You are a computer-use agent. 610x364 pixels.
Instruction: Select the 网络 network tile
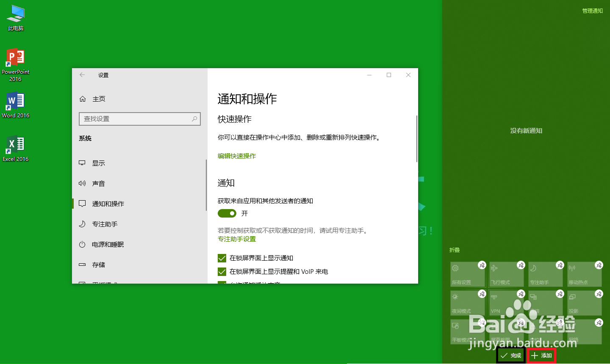point(585,332)
